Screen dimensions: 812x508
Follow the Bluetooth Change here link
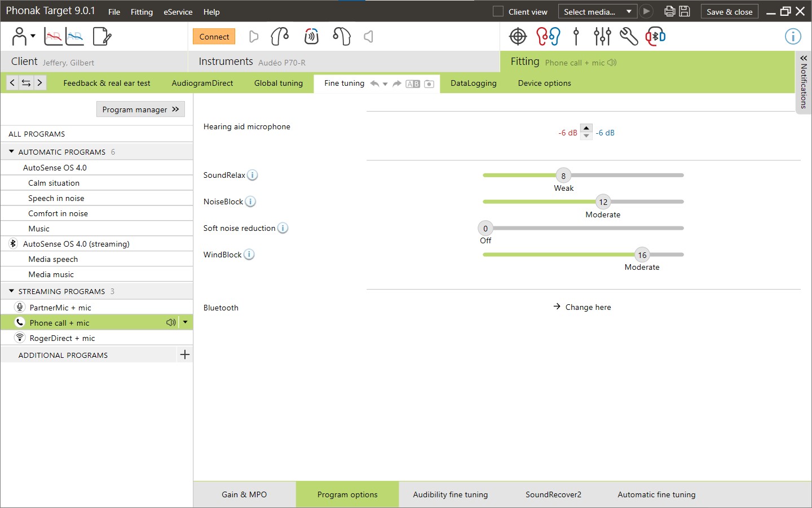pyautogui.click(x=582, y=307)
